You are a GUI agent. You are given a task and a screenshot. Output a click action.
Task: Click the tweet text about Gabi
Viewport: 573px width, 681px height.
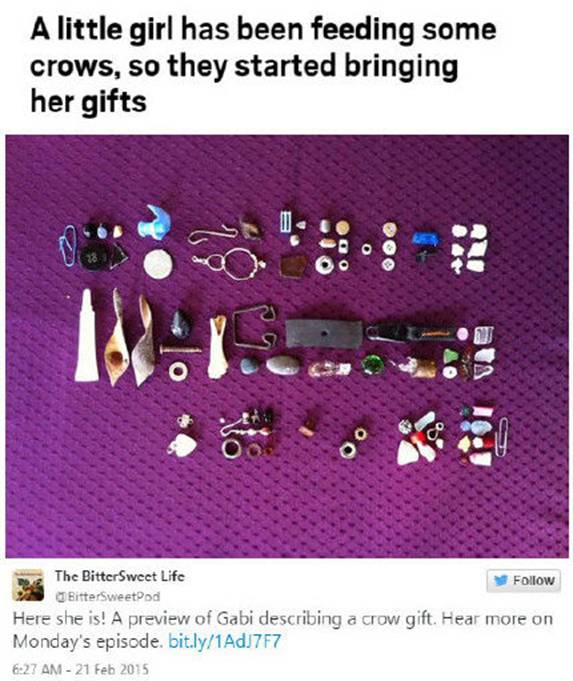pos(282,629)
